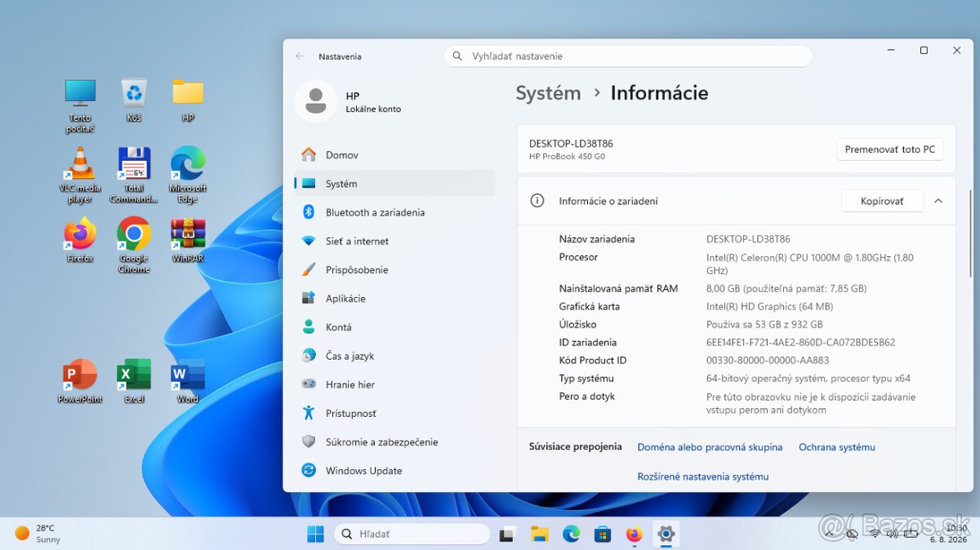Open Windows Update settings
Image resolution: width=980 pixels, height=550 pixels.
[x=394, y=471]
